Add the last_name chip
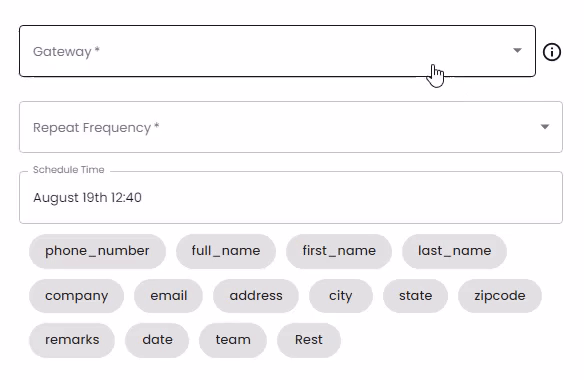Screen dimensions: 584x380 pos(454,251)
